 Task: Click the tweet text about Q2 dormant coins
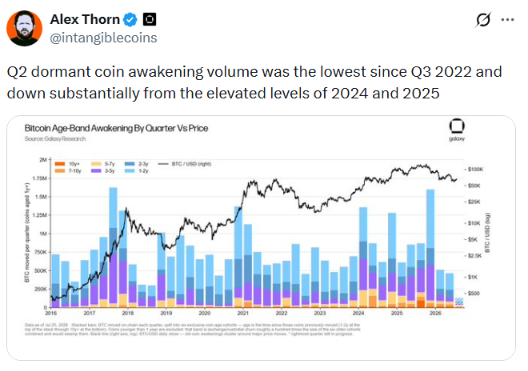(254, 82)
